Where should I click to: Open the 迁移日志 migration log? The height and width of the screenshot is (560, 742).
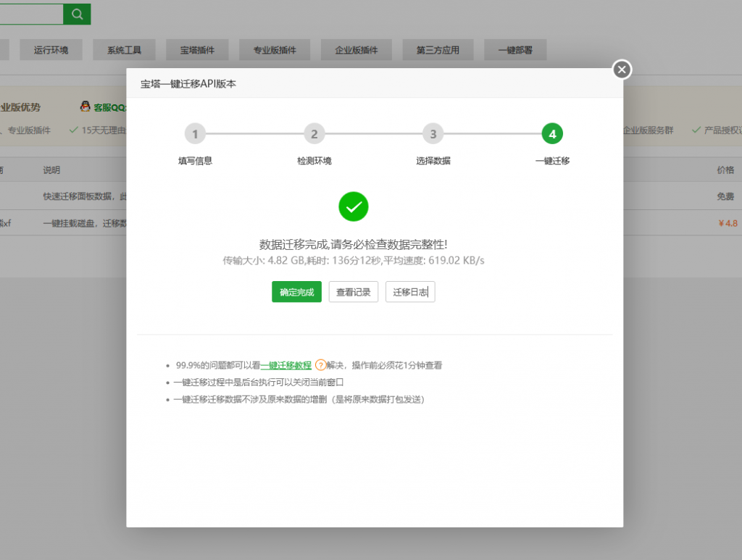tap(410, 292)
